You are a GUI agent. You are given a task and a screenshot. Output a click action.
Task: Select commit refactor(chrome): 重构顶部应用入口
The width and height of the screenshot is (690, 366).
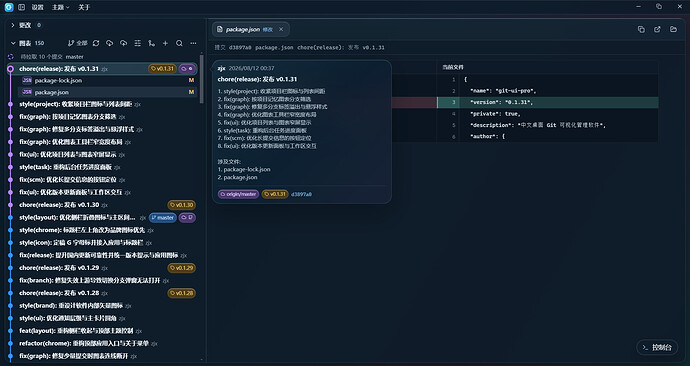tap(102, 344)
